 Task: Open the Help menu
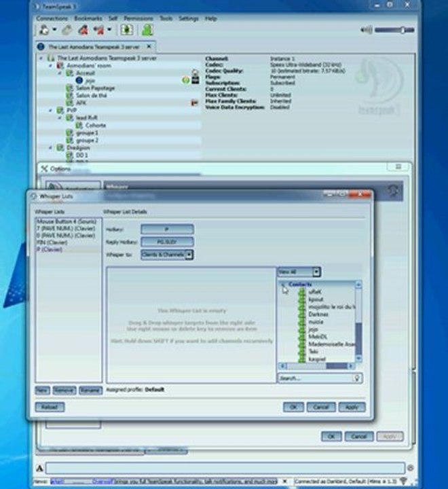[x=210, y=18]
